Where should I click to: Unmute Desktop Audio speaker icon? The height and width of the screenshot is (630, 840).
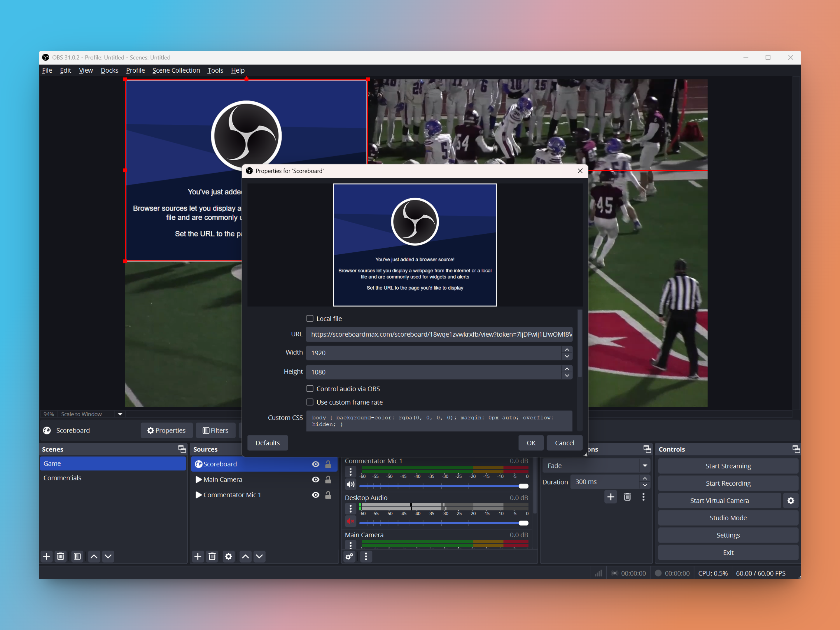pos(351,521)
